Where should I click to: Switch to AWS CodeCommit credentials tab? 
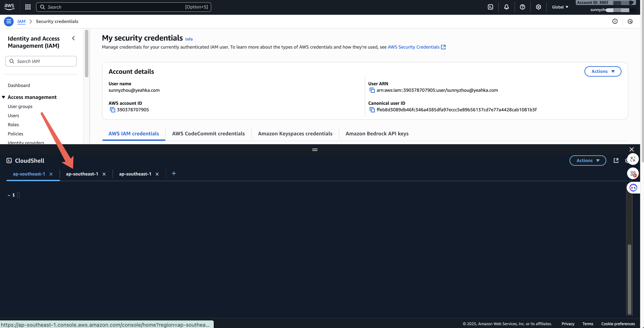pyautogui.click(x=208, y=134)
